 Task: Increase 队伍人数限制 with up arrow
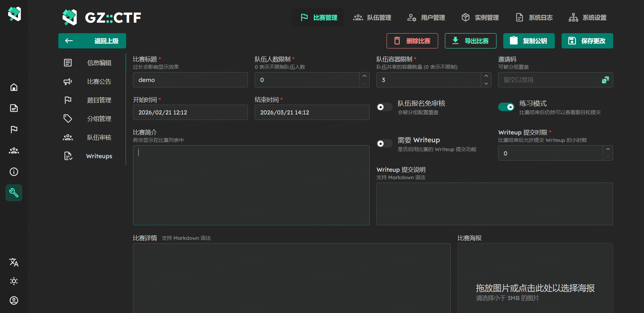pos(364,76)
